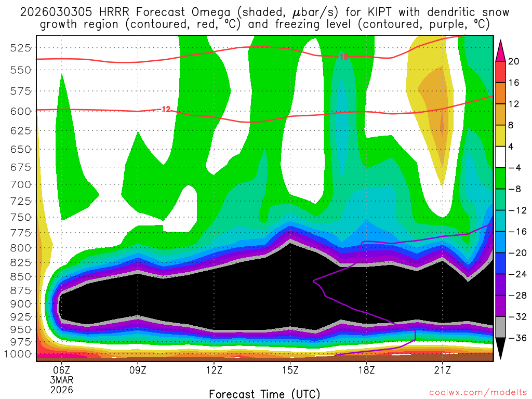Click the colorbar value label 12
Screen dimensions: 532x399
(x=513, y=104)
